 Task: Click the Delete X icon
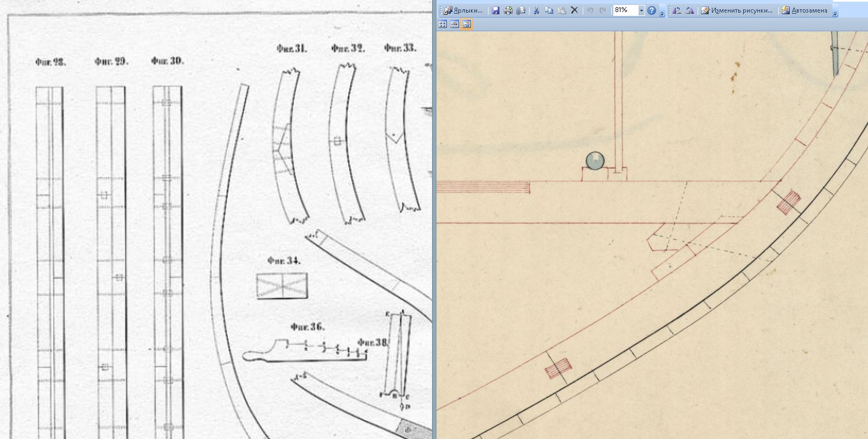574,10
